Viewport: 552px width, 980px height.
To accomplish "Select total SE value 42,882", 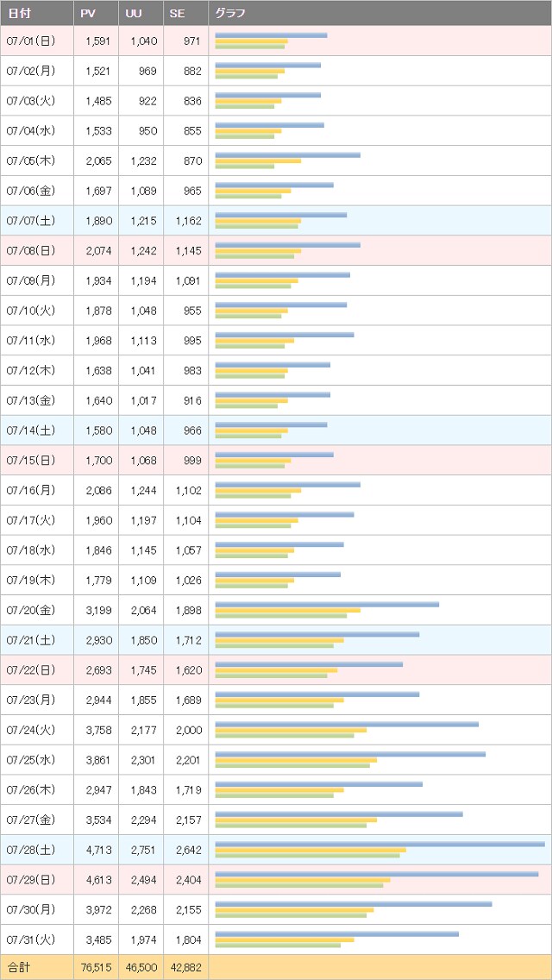I will [186, 968].
